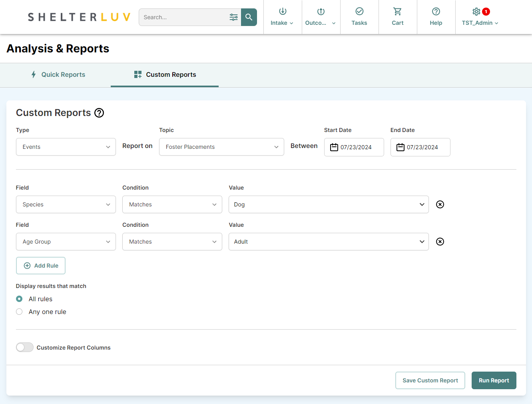
Task: Edit the Start Date field text
Action: coord(356,147)
